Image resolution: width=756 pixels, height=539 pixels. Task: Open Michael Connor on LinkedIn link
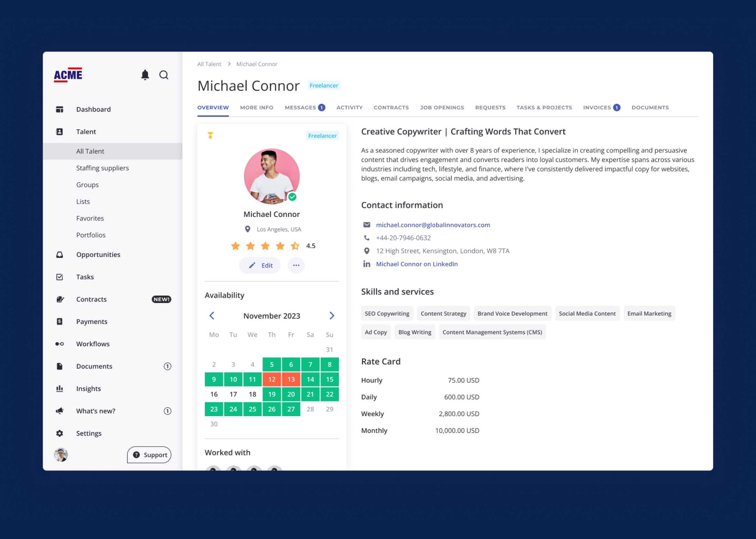point(417,264)
